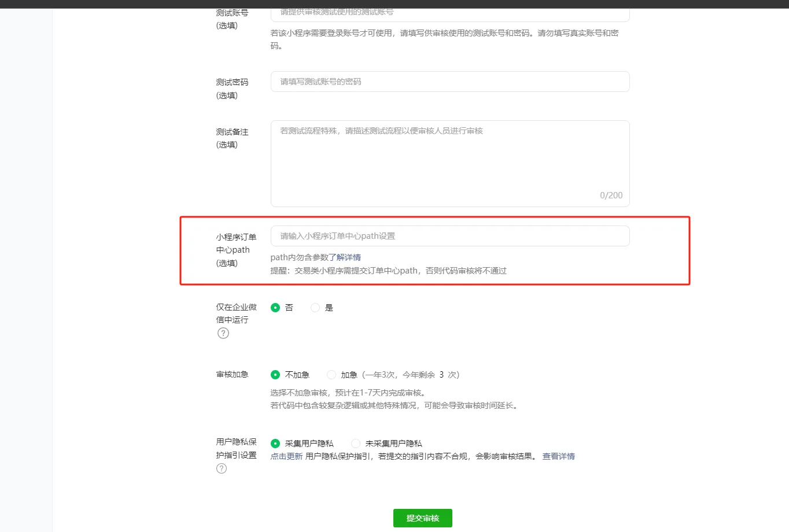
Task: Open the help icon beside 用户隐私保护指引设置
Action: [x=221, y=468]
